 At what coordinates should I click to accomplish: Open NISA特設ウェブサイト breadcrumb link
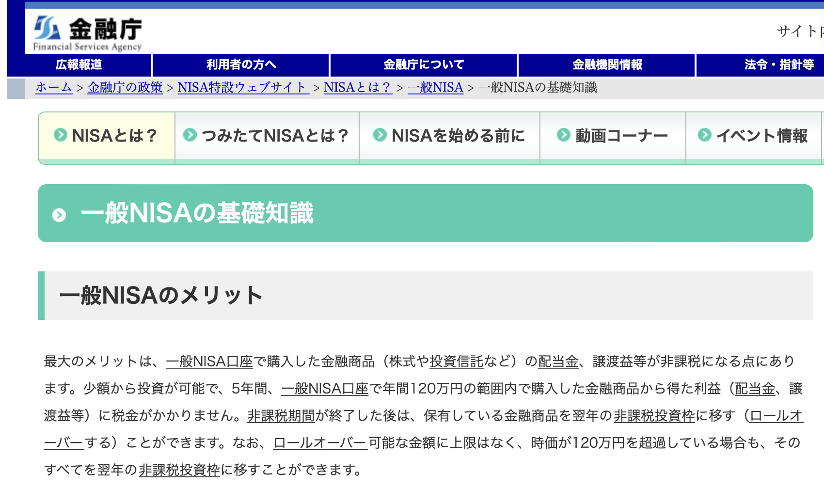pyautogui.click(x=243, y=87)
